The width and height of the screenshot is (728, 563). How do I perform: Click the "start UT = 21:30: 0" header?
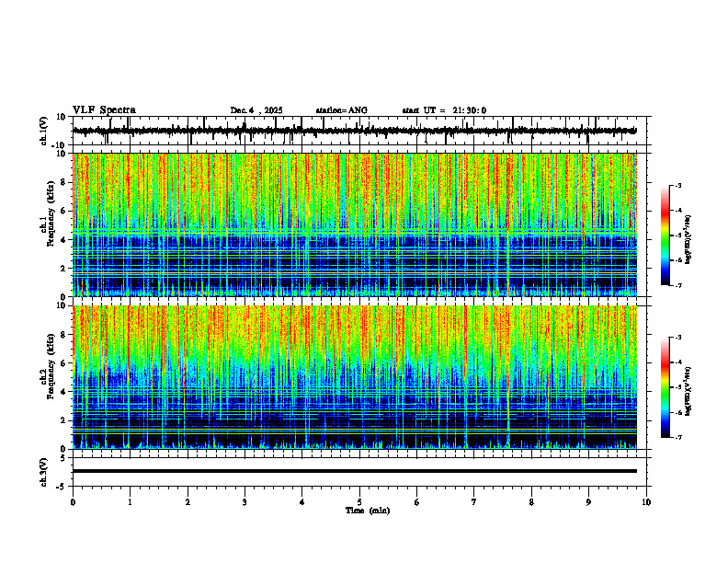(444, 110)
